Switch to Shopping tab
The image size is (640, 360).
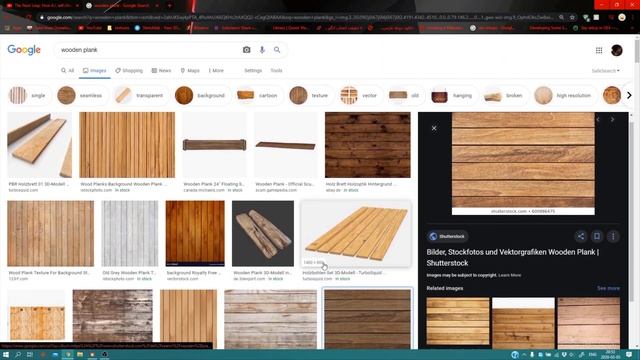(129, 71)
